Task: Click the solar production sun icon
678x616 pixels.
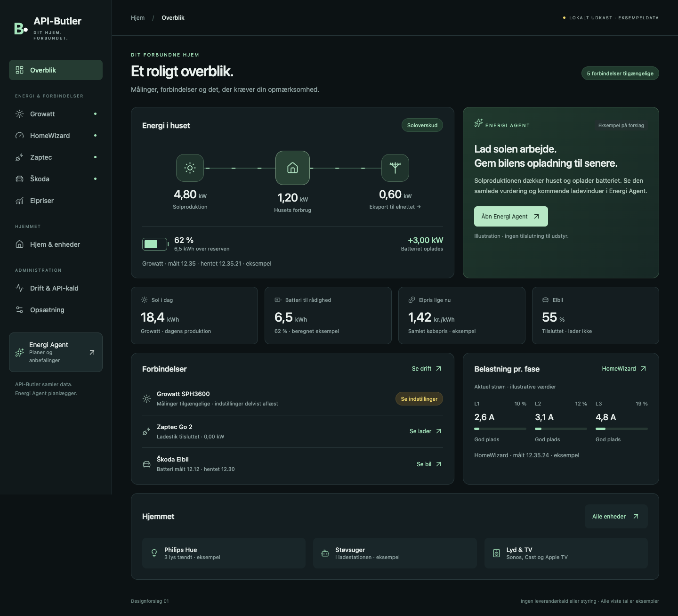Action: coord(190,168)
